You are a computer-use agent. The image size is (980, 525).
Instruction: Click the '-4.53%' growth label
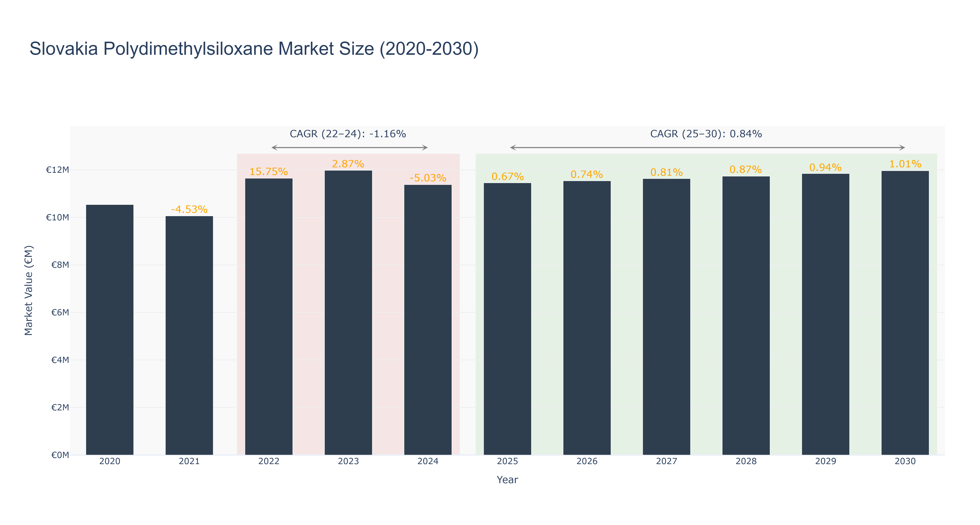point(189,210)
